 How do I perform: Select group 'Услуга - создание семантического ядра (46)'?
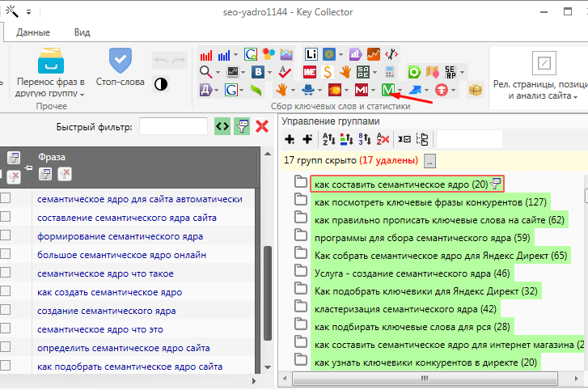click(x=412, y=273)
